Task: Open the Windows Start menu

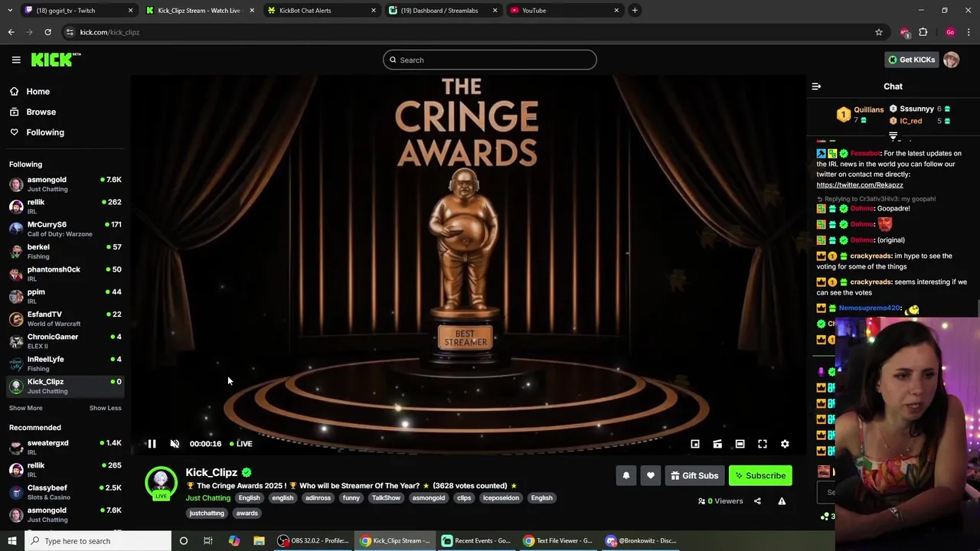Action: pos(11,541)
